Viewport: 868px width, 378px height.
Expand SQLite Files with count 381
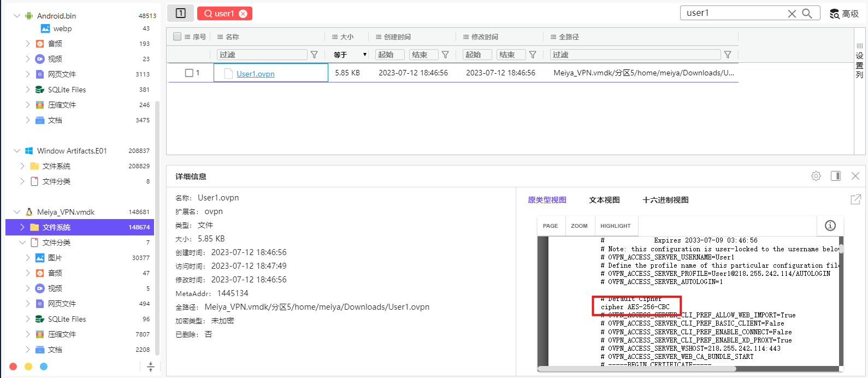pos(28,89)
